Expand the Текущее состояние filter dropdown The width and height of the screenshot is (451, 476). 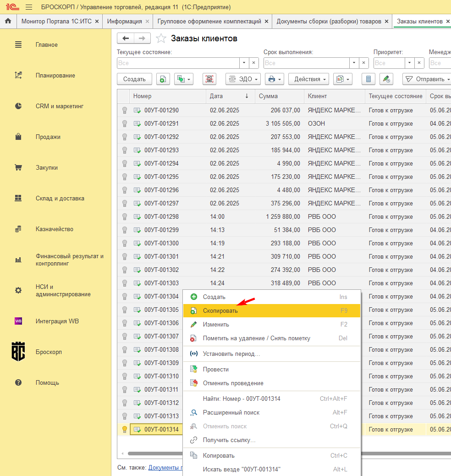(x=244, y=63)
